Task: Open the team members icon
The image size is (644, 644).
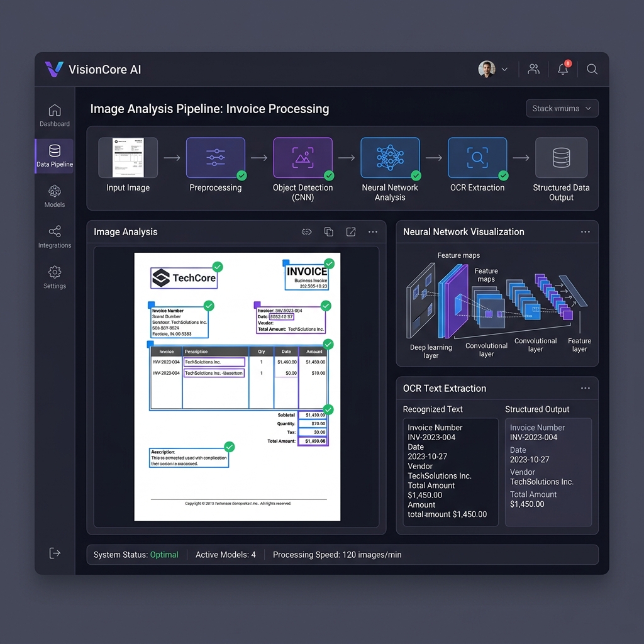Action: tap(533, 69)
